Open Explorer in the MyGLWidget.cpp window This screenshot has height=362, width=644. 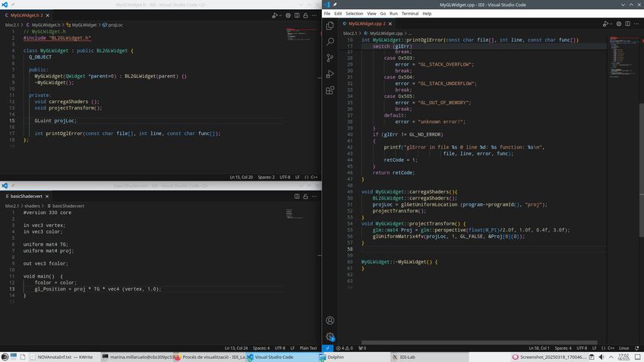pyautogui.click(x=330, y=25)
